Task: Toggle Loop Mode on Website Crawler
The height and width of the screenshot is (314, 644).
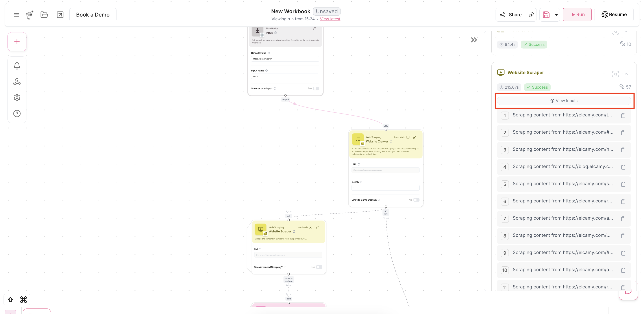Action: point(408,137)
